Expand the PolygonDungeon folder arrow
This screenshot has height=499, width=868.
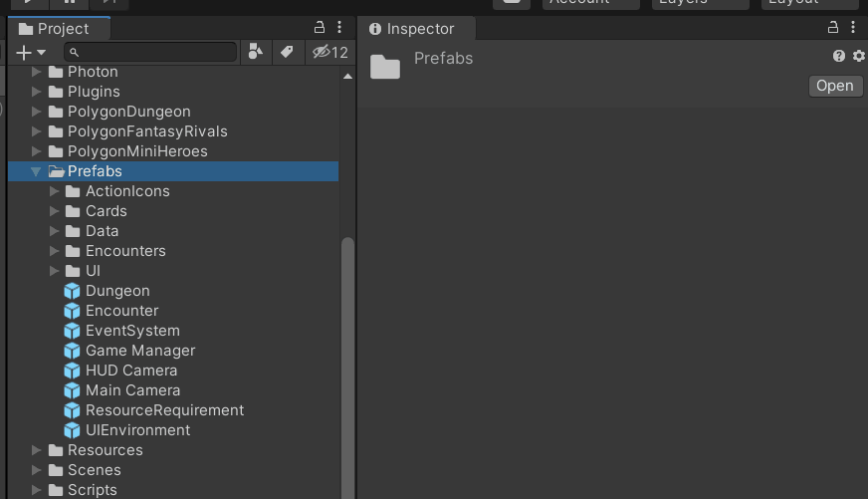37,112
